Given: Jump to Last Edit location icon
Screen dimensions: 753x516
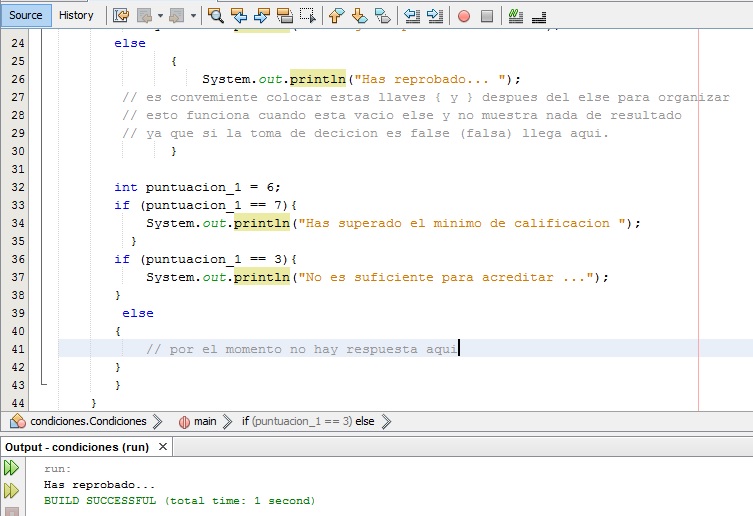Looking at the screenshot, I should tap(121, 15).
